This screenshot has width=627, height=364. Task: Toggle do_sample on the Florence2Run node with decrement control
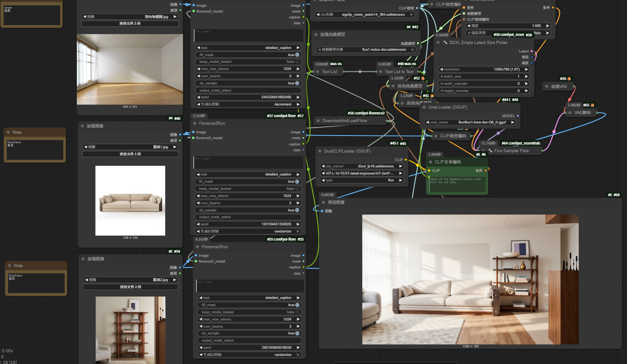click(x=249, y=83)
